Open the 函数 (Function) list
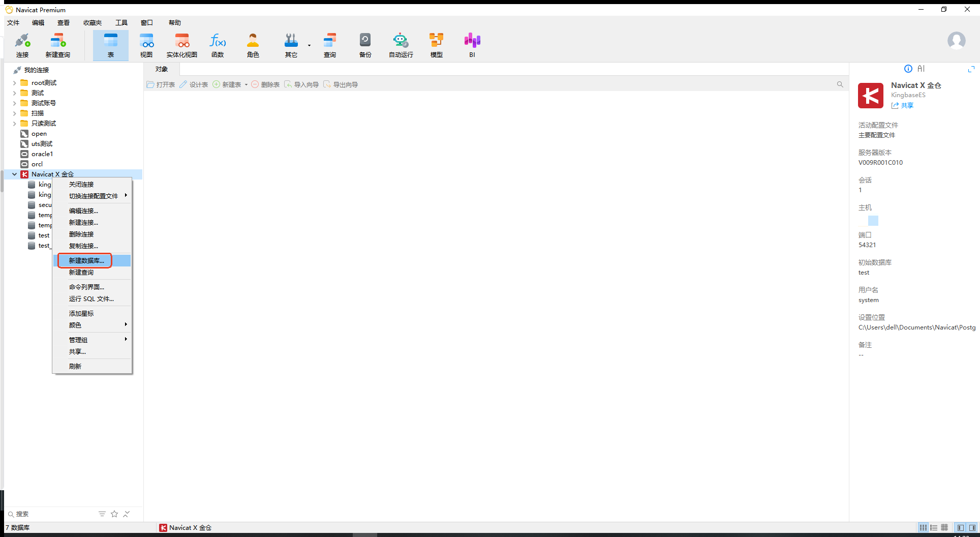The height and width of the screenshot is (537, 980). click(x=218, y=46)
